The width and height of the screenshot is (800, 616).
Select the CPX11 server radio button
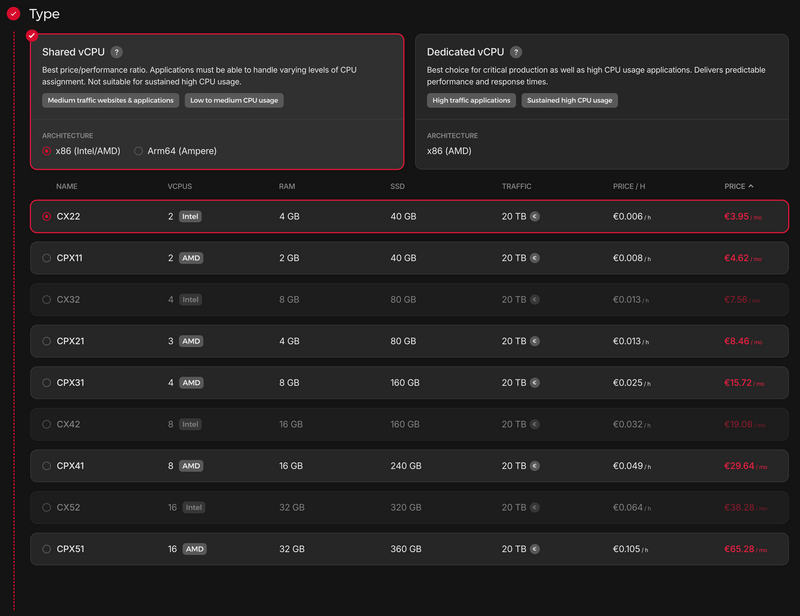click(x=46, y=258)
